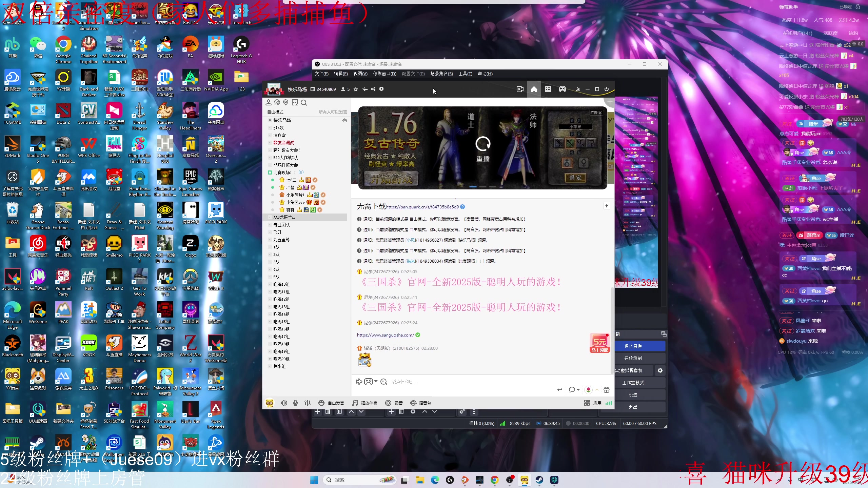Open the YY game controller icon in header
Viewport: 868px width, 488px height.
[x=563, y=89]
